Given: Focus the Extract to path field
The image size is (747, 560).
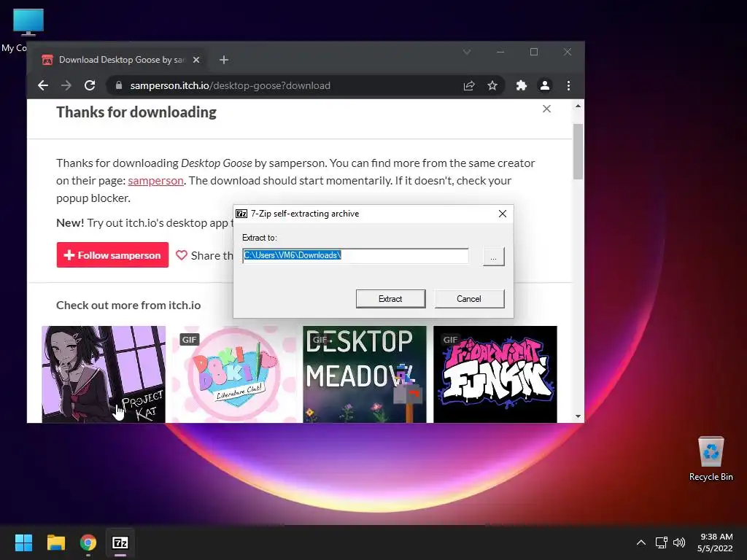Looking at the screenshot, I should click(x=355, y=256).
